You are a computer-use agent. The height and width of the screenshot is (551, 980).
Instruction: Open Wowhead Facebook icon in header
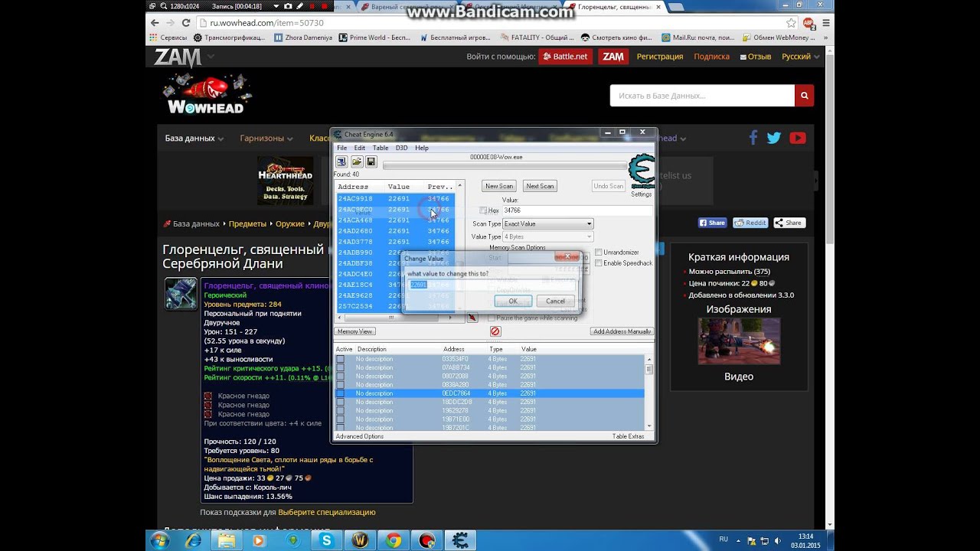[x=753, y=138]
